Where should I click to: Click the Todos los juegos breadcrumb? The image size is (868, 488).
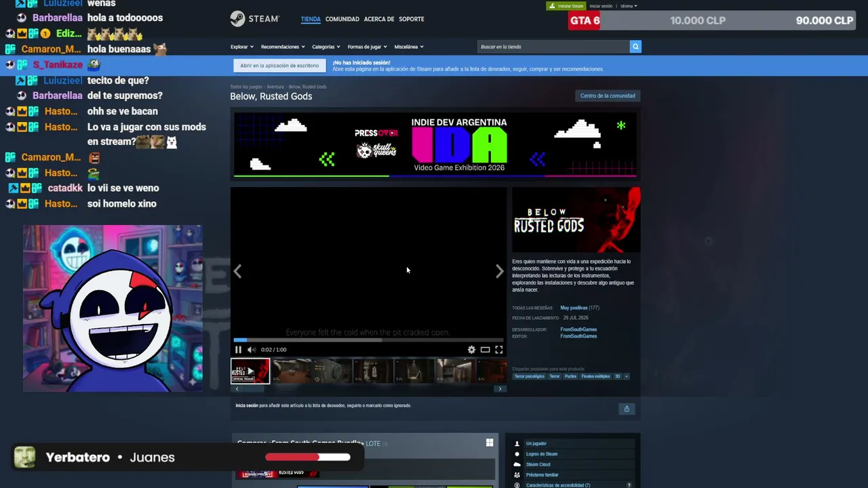click(x=246, y=87)
